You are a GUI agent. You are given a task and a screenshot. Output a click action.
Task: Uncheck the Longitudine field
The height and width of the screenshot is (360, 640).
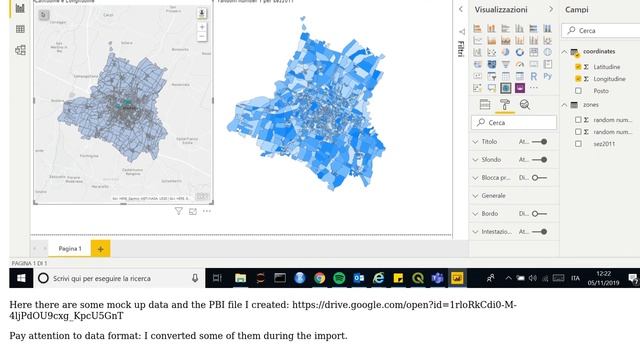click(x=578, y=79)
